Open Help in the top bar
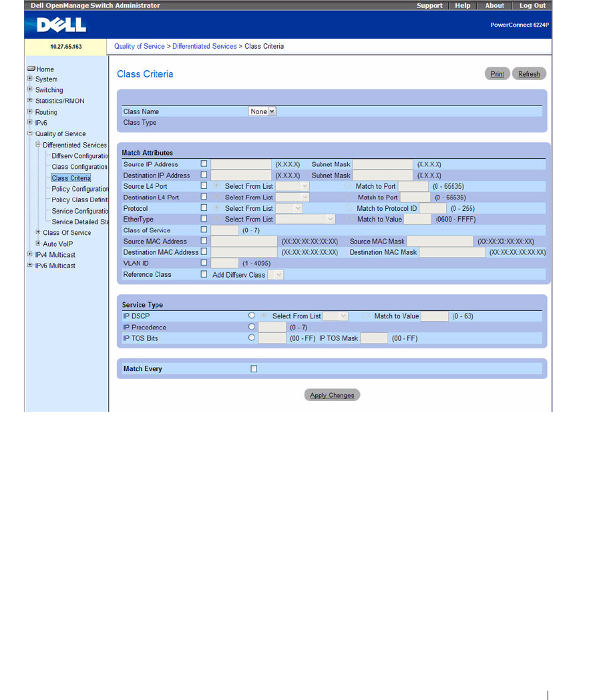Screen dimensions: 601x700 (x=463, y=5)
